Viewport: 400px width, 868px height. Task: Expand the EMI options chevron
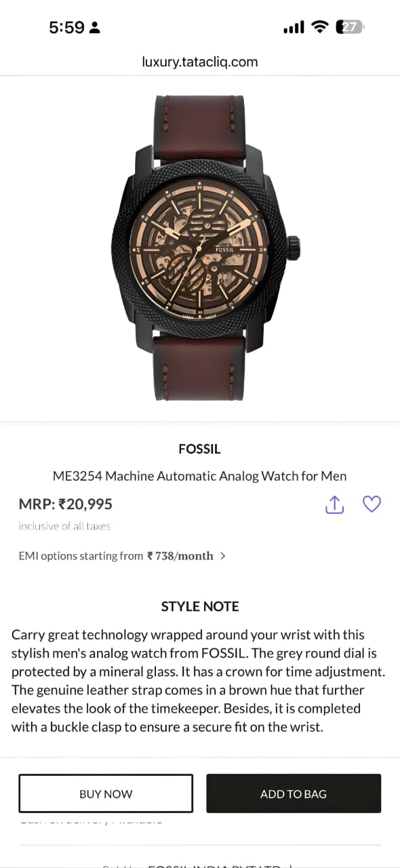click(223, 555)
